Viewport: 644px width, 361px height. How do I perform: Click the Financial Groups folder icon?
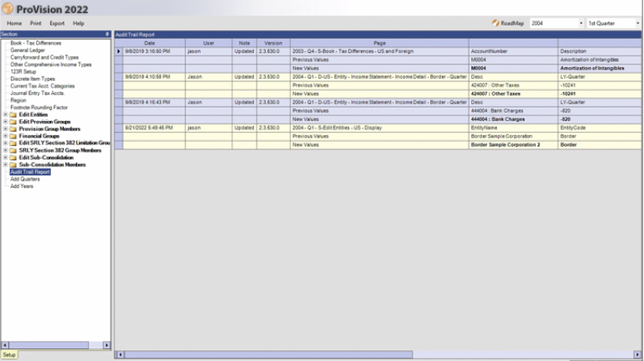pos(13,135)
